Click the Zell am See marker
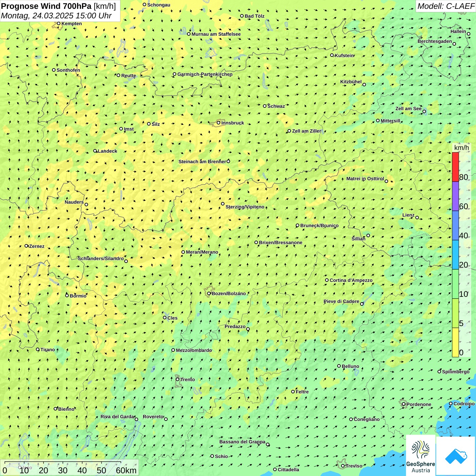Image resolution: width=476 pixels, height=476 pixels. coord(424,112)
